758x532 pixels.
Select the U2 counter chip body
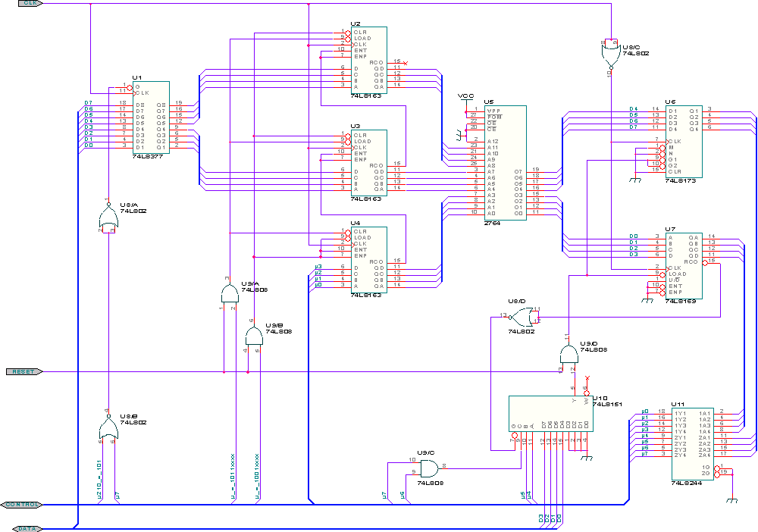pyautogui.click(x=369, y=60)
